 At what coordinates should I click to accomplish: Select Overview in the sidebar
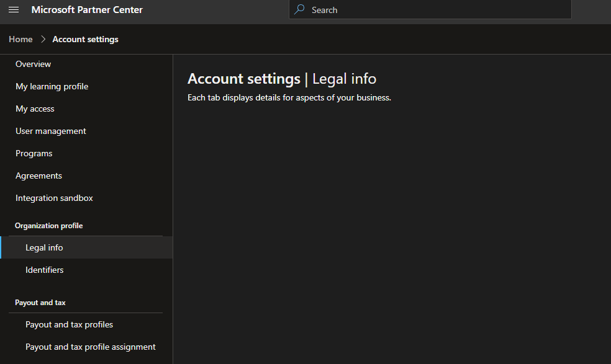tap(33, 64)
